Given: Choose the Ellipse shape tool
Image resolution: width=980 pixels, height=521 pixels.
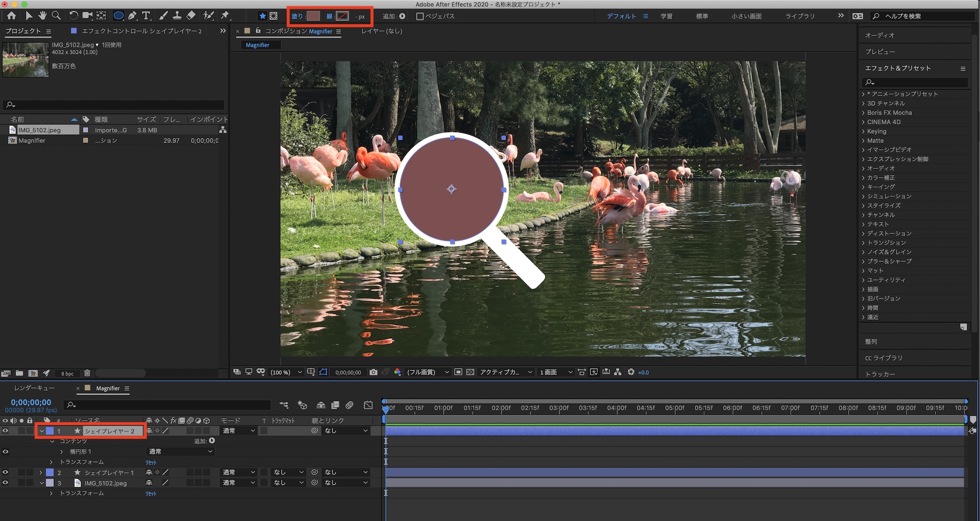Looking at the screenshot, I should [118, 16].
